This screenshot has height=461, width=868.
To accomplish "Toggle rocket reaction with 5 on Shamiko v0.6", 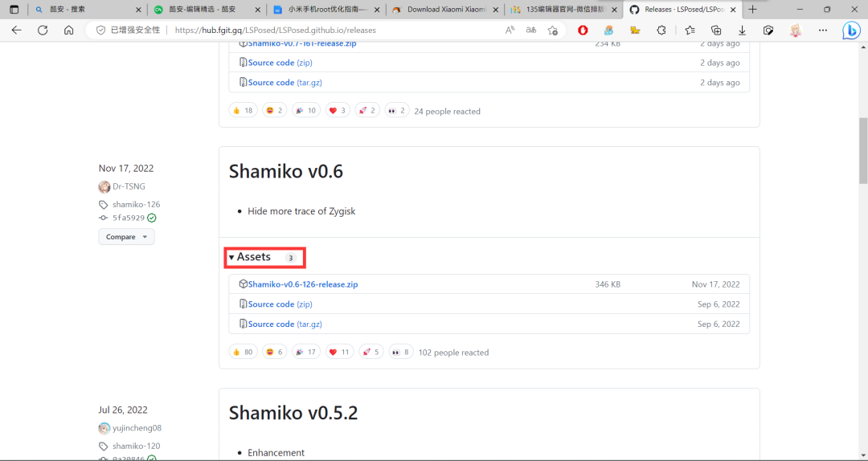I will (x=370, y=352).
